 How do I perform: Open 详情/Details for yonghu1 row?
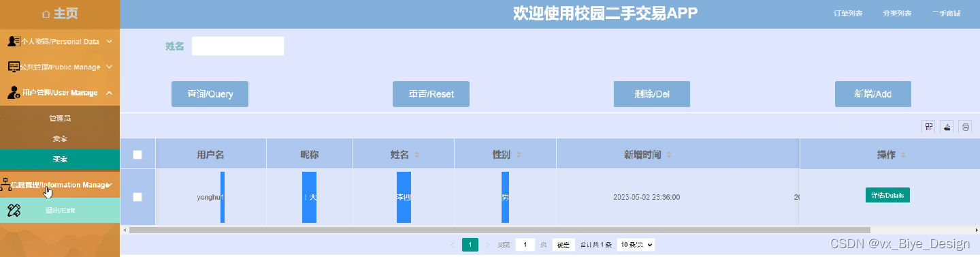coord(887,196)
